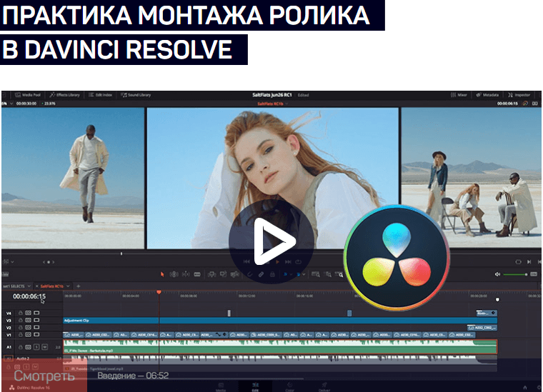Click the viewer scrubber bar handle
This screenshot has height=392, width=543.
(x=121, y=253)
